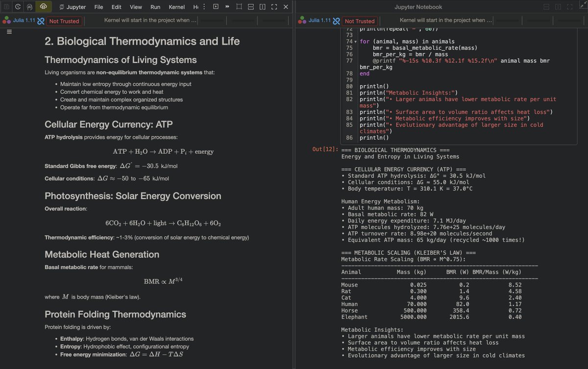Click the fast-forward run all cells icon
The width and height of the screenshot is (588, 369).
[227, 7]
